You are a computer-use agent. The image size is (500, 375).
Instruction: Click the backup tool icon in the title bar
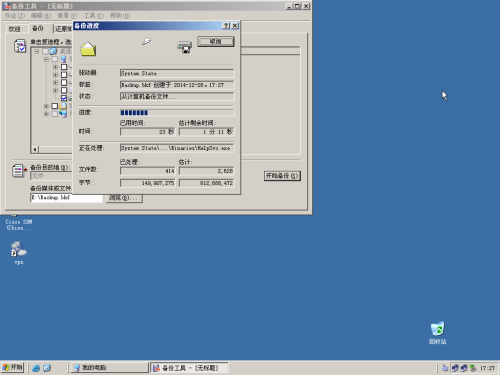7,6
